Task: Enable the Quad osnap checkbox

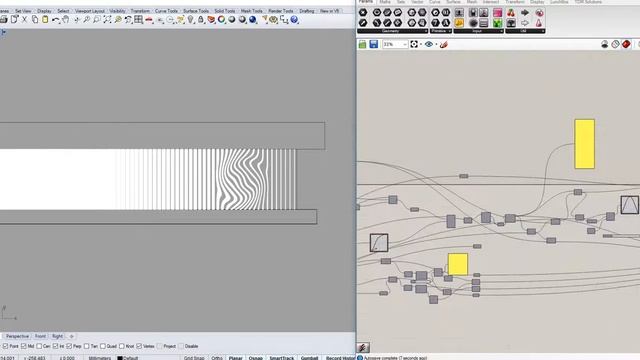Action: pyautogui.click(x=103, y=346)
